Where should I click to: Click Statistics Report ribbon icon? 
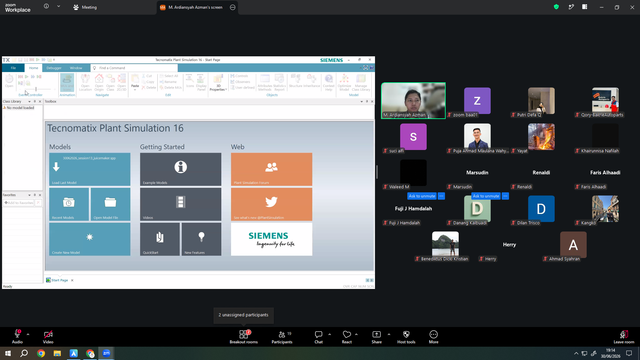click(x=280, y=83)
